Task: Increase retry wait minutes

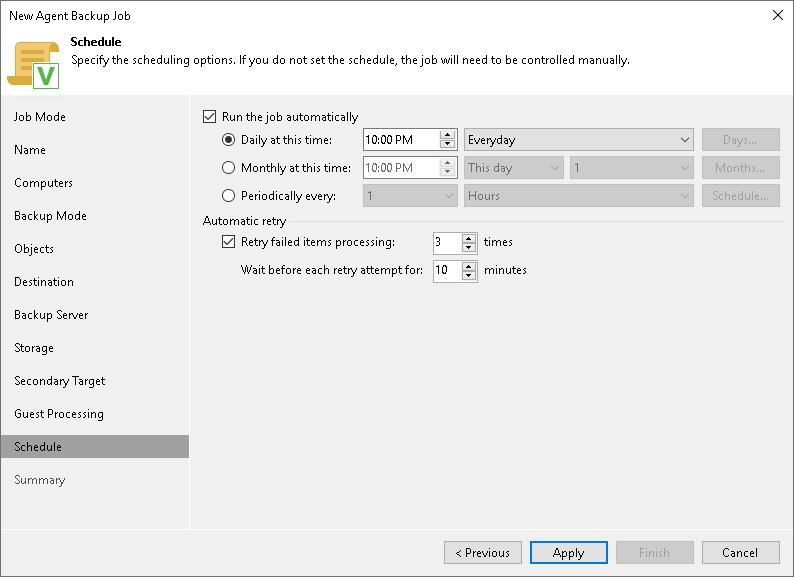Action: (469, 266)
